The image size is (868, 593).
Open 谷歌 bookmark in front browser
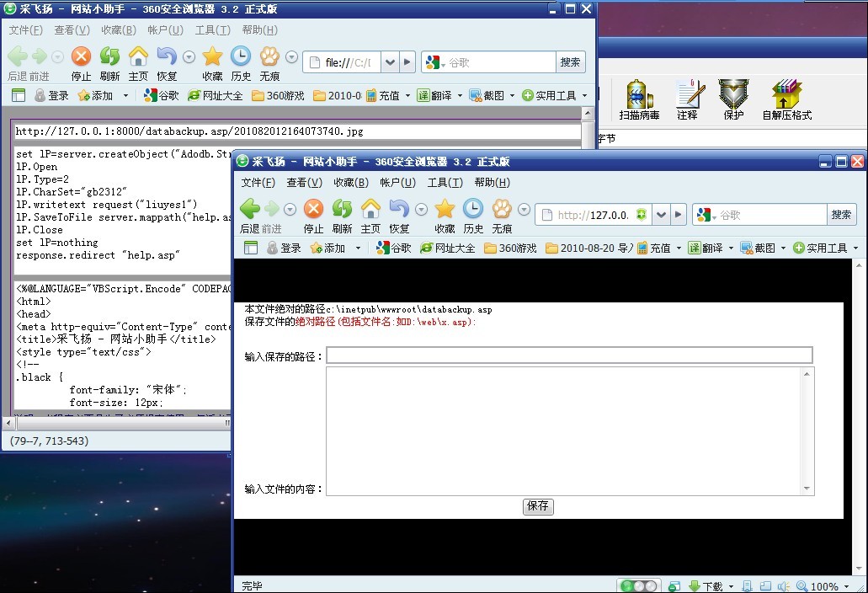point(394,248)
